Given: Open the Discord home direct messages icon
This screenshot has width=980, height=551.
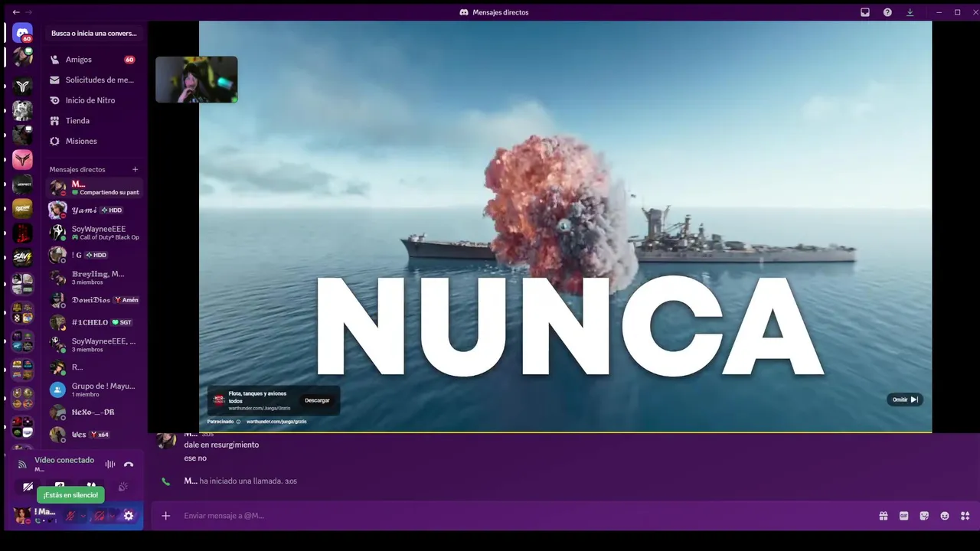Looking at the screenshot, I should (22, 33).
